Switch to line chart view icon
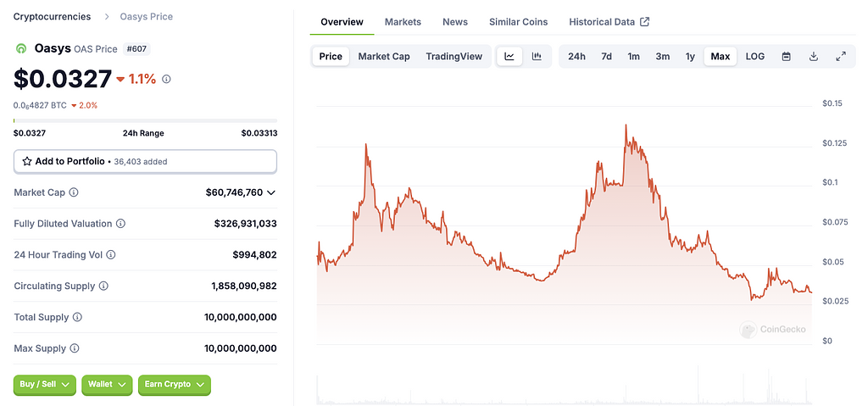Screen dimensions: 868x406 [x=509, y=57]
